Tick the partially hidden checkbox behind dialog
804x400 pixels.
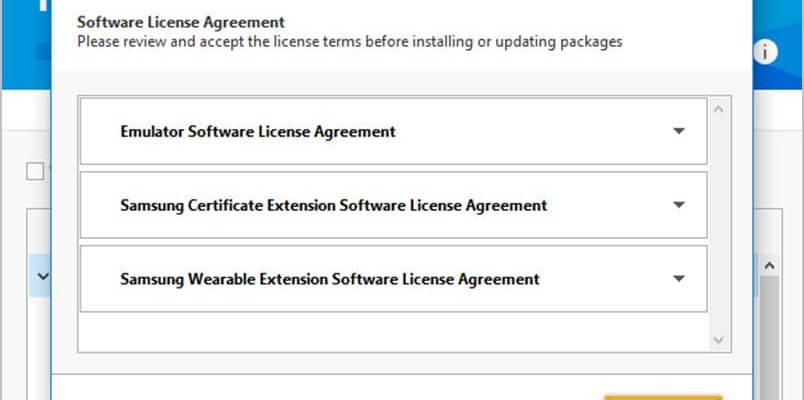[x=35, y=172]
